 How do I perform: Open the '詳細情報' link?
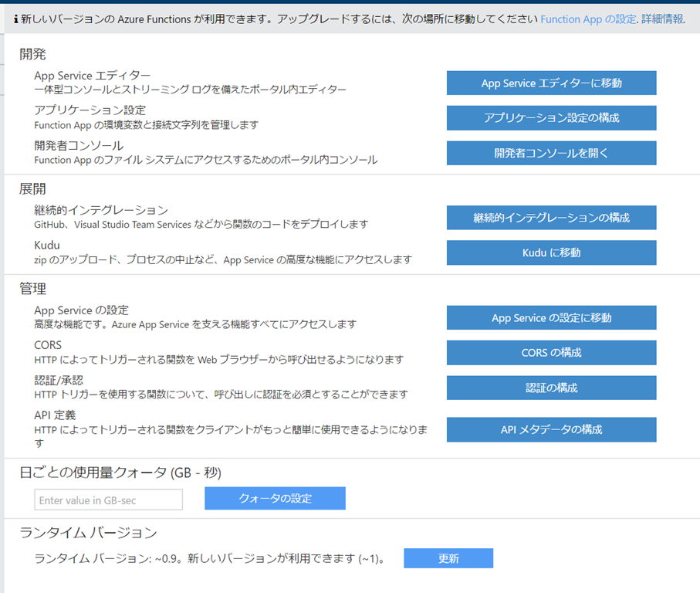click(662, 19)
